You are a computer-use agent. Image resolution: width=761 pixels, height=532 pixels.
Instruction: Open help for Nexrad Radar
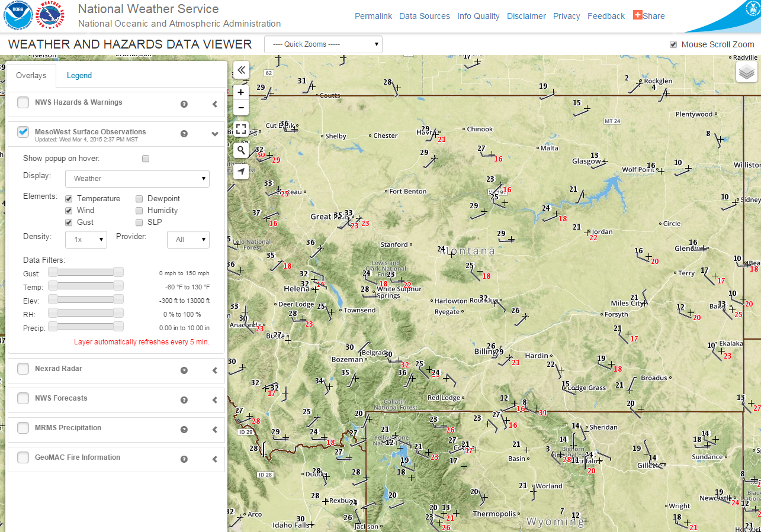[184, 370]
